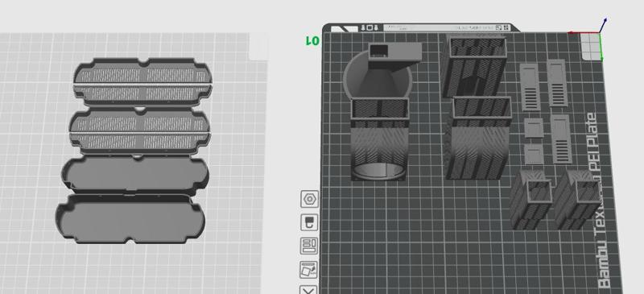
Task: Select the third solid tray in the left view
Action: (x=135, y=173)
